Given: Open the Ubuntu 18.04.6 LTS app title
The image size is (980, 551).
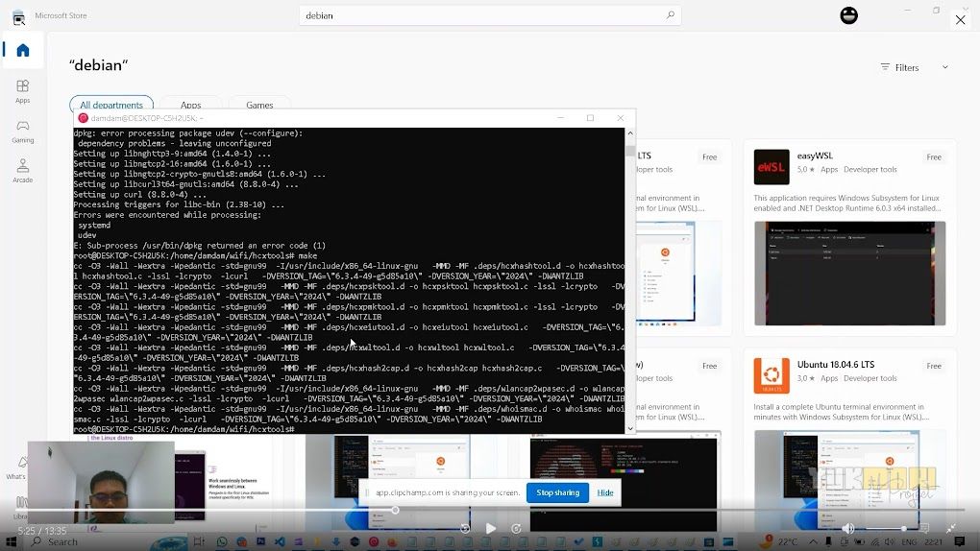Looking at the screenshot, I should click(836, 364).
